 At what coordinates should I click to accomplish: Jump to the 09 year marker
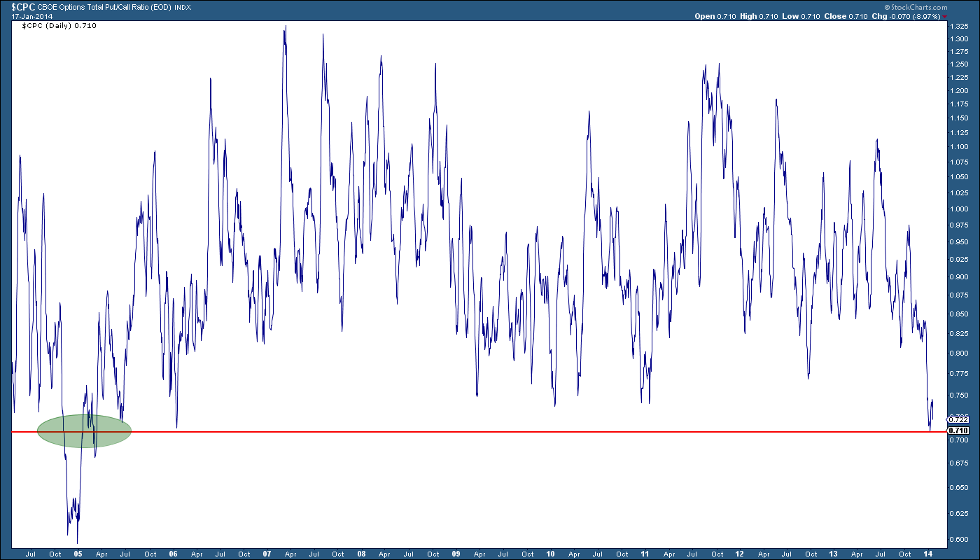pos(456,554)
